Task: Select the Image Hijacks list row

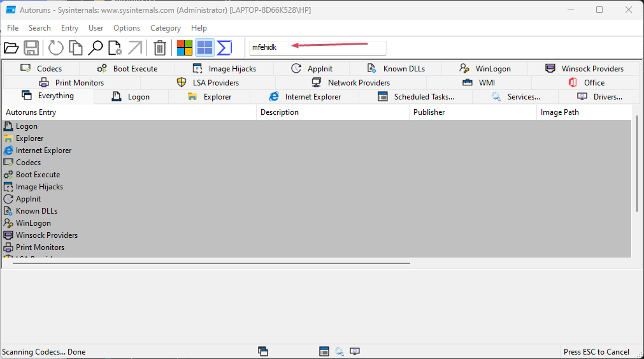Action: coord(317,187)
